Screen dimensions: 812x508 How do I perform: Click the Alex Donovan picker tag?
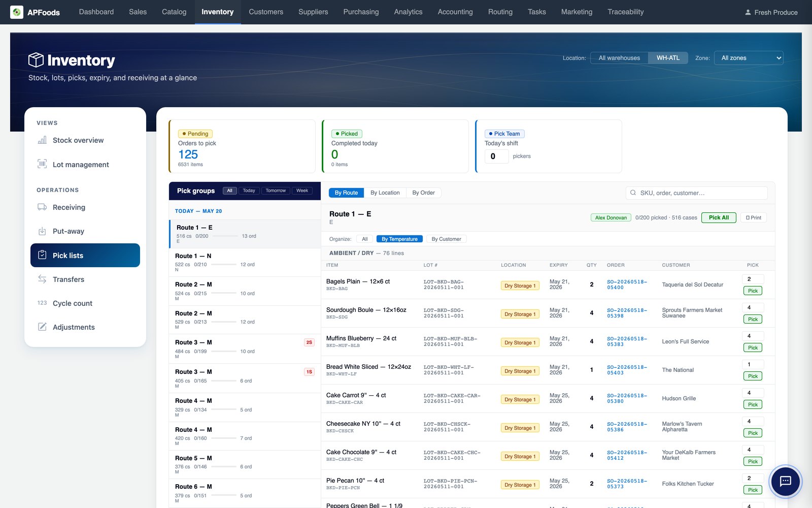tap(611, 217)
